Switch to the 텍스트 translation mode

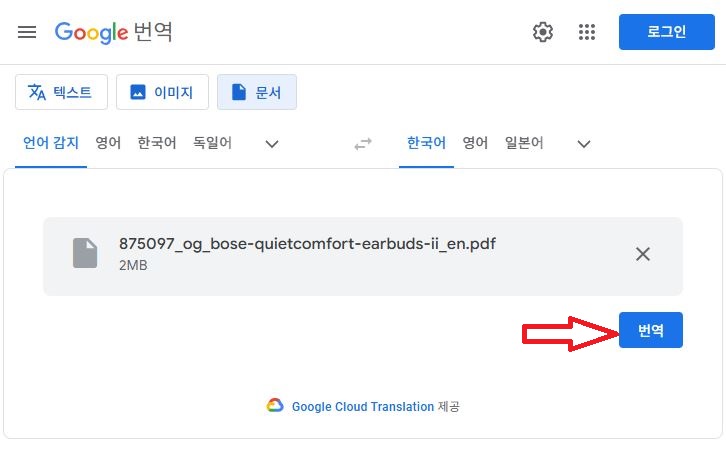pyautogui.click(x=61, y=92)
